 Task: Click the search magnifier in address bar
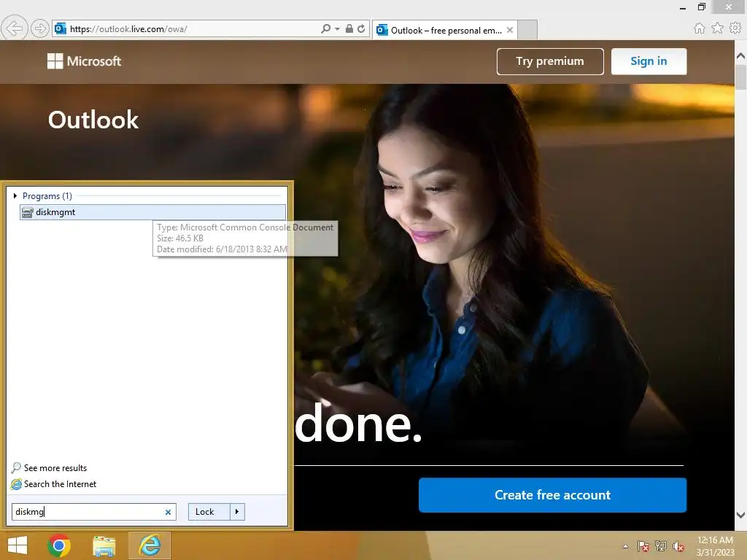coord(325,28)
